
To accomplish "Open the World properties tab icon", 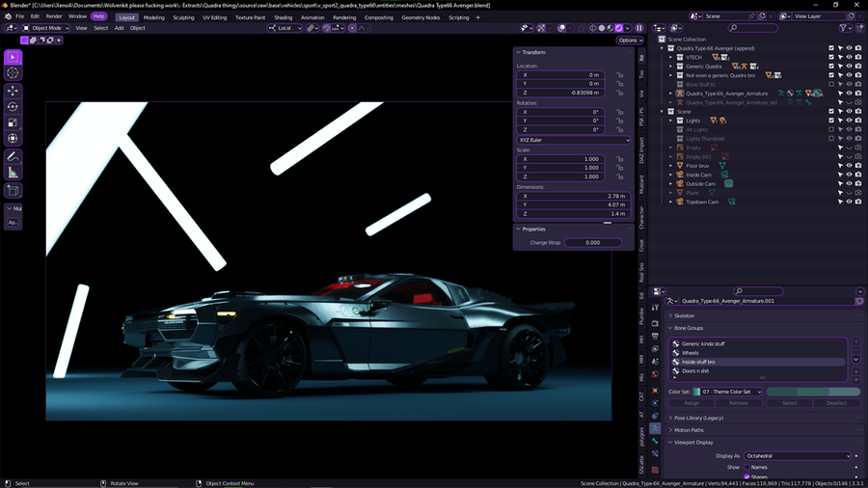I will [656, 374].
